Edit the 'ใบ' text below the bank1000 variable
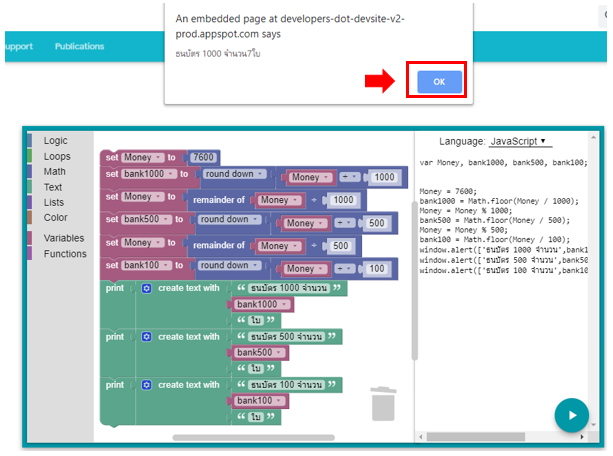 pyautogui.click(x=256, y=320)
